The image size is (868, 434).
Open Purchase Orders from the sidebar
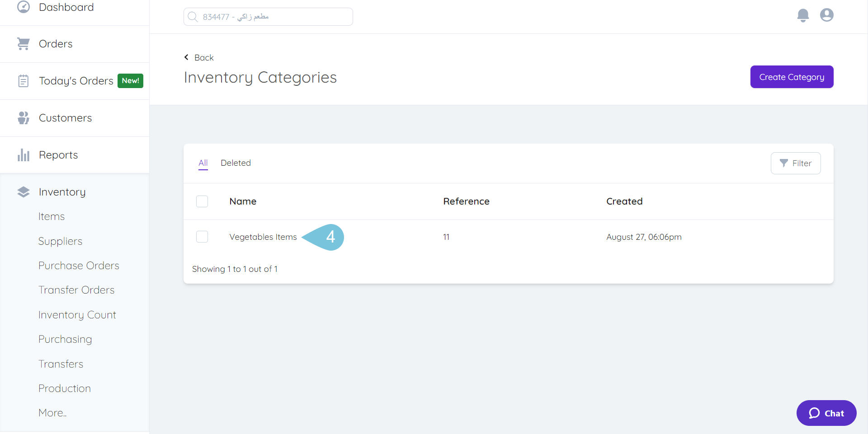(x=79, y=265)
